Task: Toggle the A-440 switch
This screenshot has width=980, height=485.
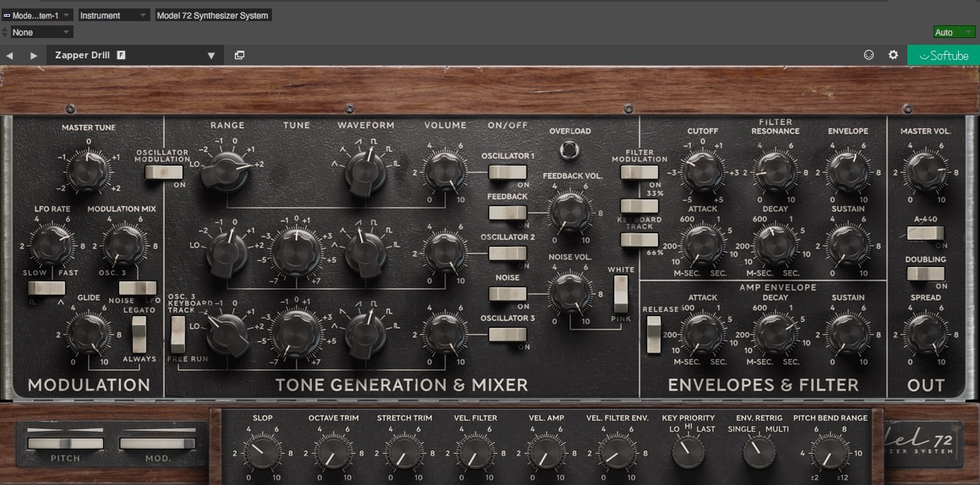Action: (926, 233)
